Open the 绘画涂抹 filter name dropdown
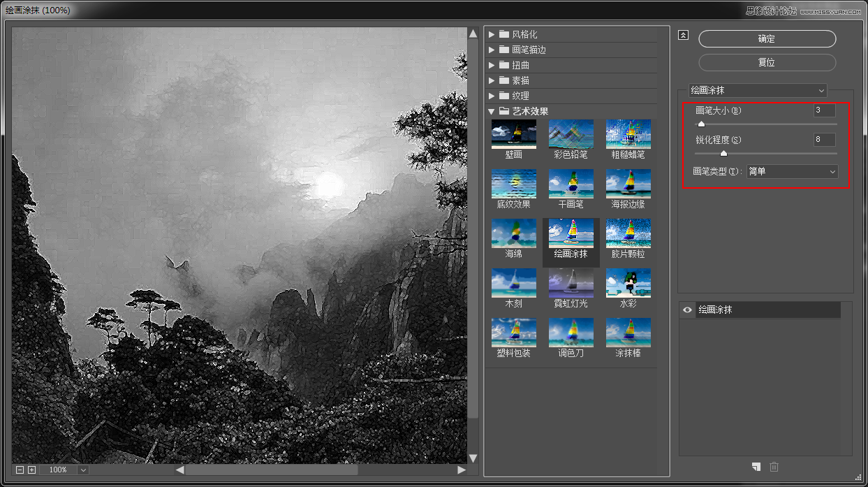 [x=757, y=90]
